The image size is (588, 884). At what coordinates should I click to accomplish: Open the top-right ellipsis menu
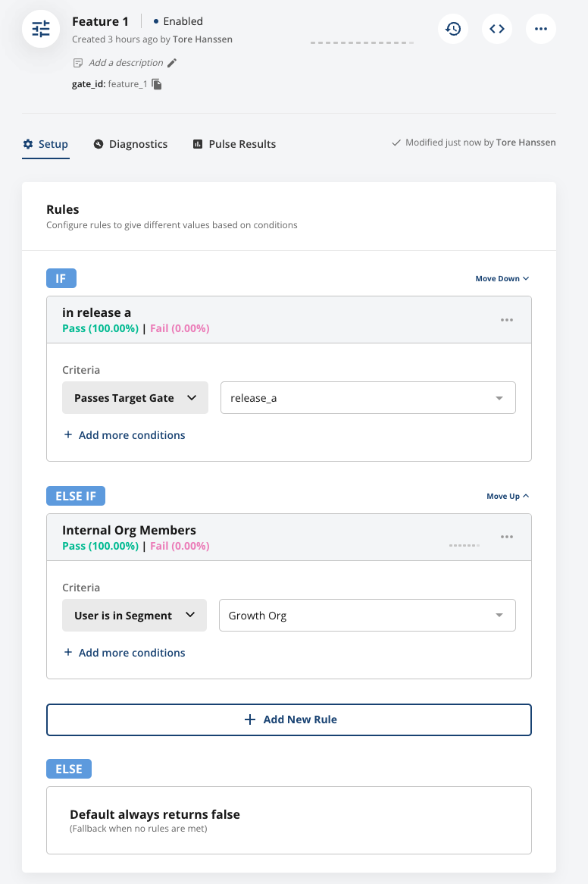(540, 28)
